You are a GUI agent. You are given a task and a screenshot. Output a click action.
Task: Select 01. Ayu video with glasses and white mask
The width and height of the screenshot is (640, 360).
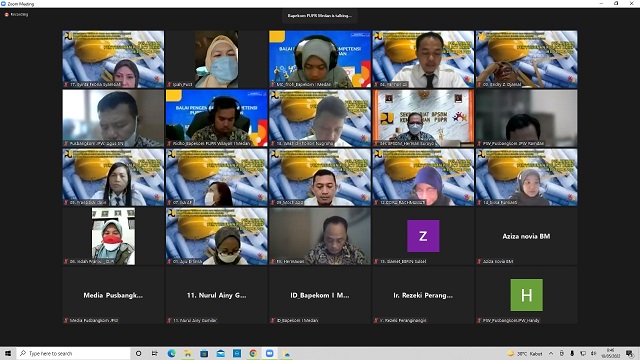(x=216, y=236)
